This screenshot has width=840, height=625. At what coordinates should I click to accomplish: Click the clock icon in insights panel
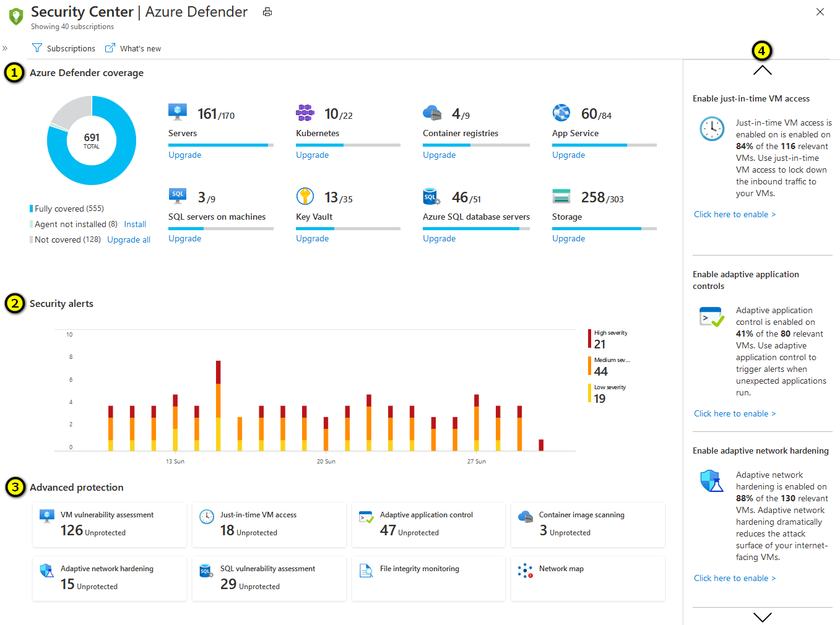click(712, 129)
